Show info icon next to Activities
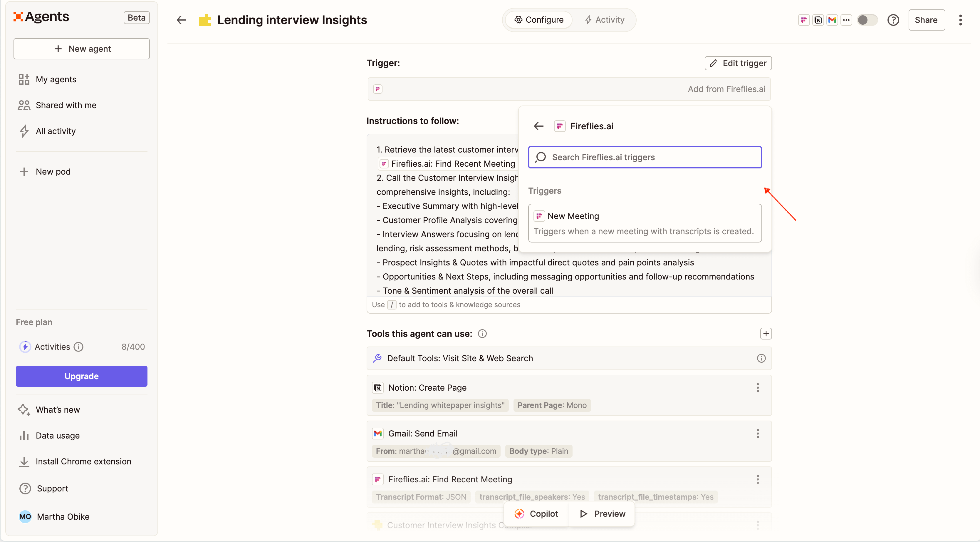 tap(78, 347)
